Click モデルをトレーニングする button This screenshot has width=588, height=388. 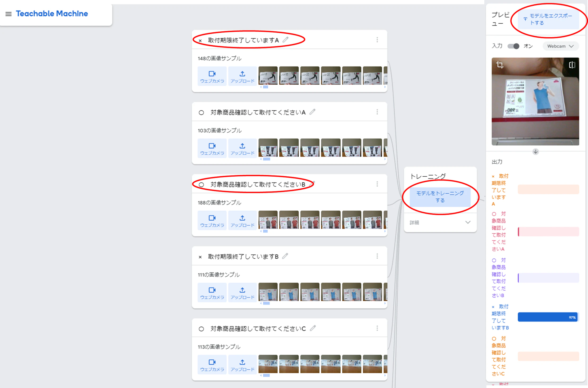(x=440, y=197)
